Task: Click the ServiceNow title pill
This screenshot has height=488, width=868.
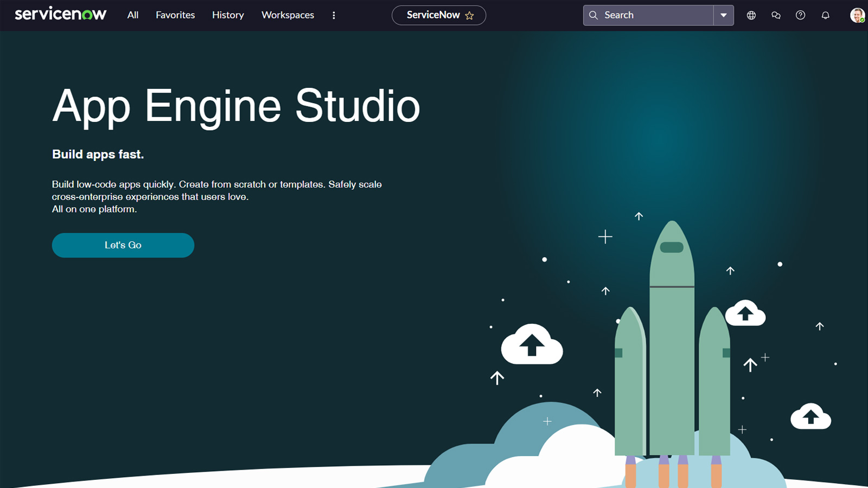Action: pos(438,15)
